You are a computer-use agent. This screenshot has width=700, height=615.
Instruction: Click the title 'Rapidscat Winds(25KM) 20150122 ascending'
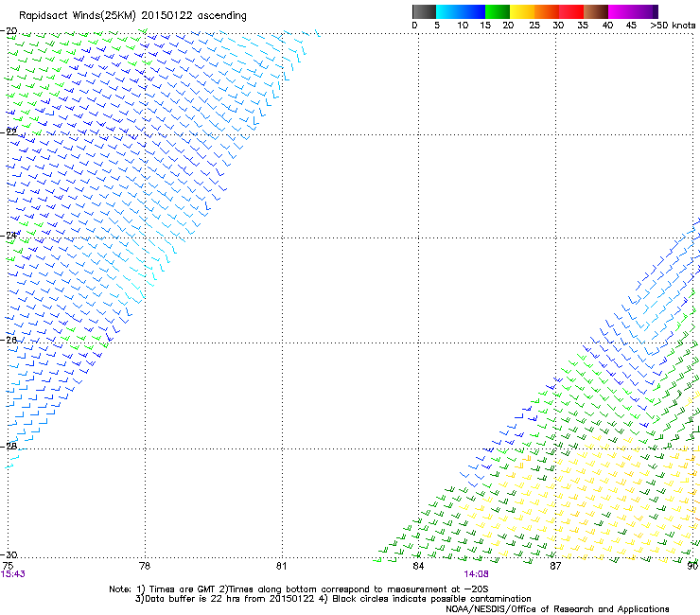[132, 16]
